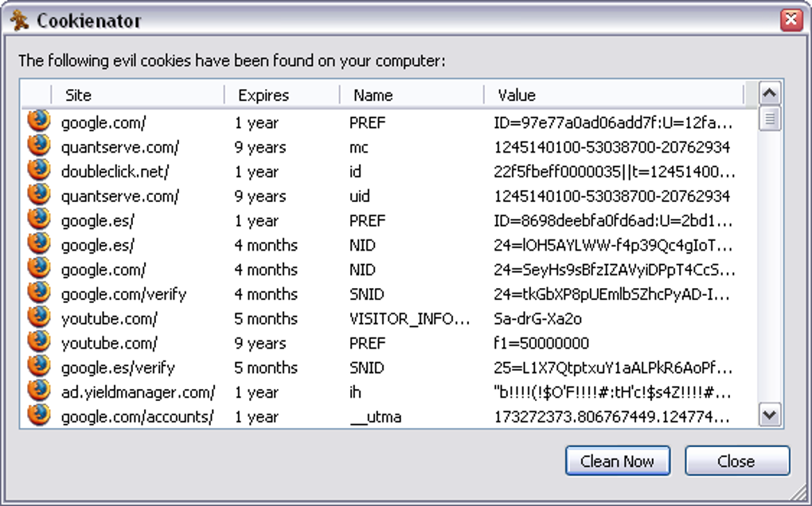The height and width of the screenshot is (506, 812).
Task: Click Firefox icon on doubleclick.net/ row
Action: tap(39, 170)
